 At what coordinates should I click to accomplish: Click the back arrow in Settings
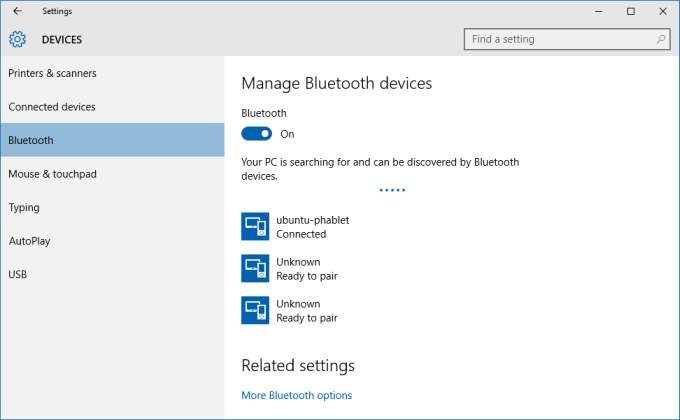[x=17, y=11]
